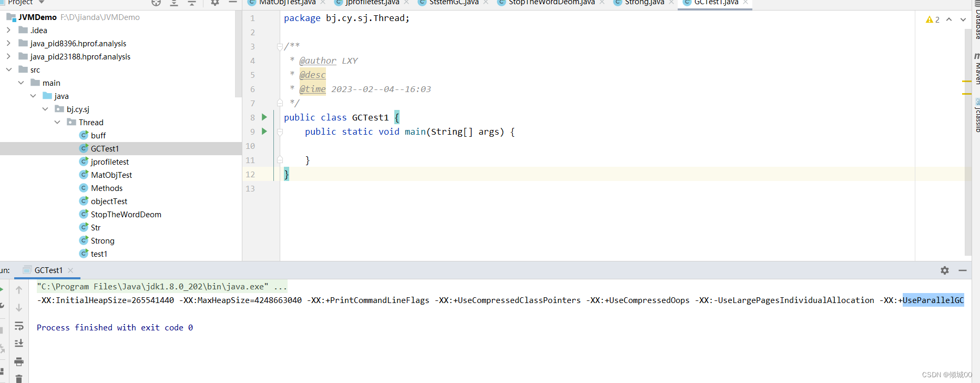Image resolution: width=980 pixels, height=383 pixels.
Task: Click highlighted UseParallelGC text in console
Action: tap(933, 300)
